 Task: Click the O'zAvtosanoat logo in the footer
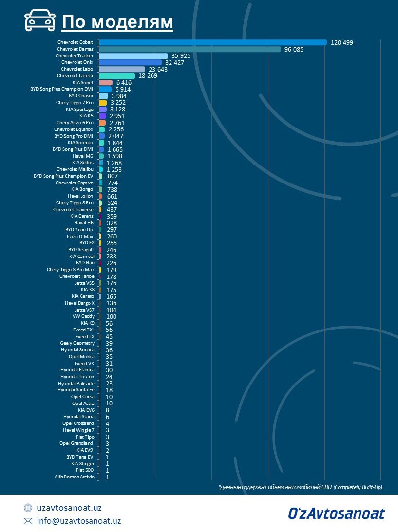[x=336, y=514]
